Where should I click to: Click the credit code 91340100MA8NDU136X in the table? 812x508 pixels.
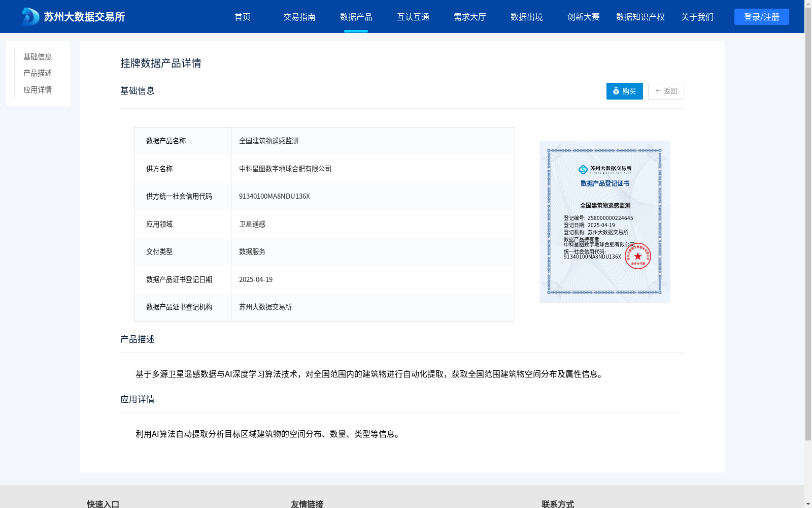[275, 196]
